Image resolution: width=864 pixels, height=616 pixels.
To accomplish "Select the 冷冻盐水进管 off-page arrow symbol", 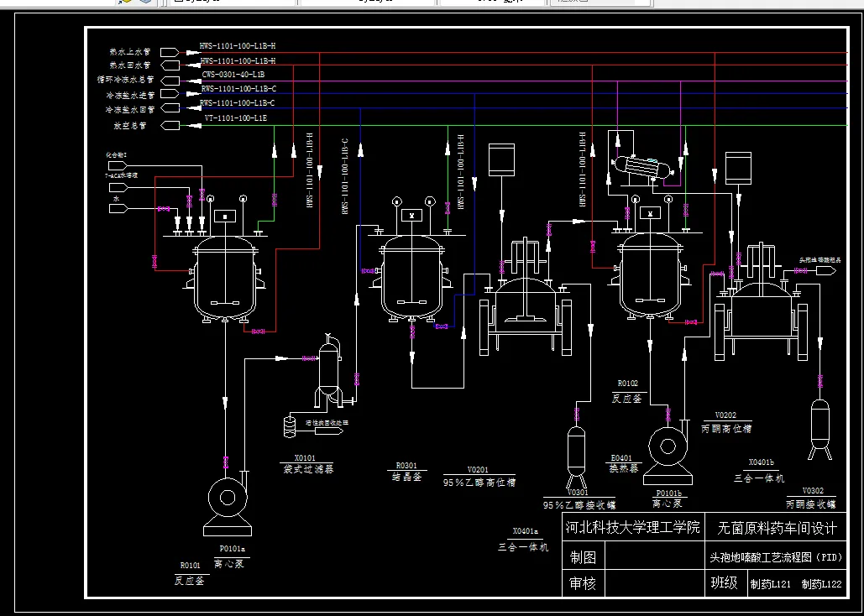I will pos(170,94).
